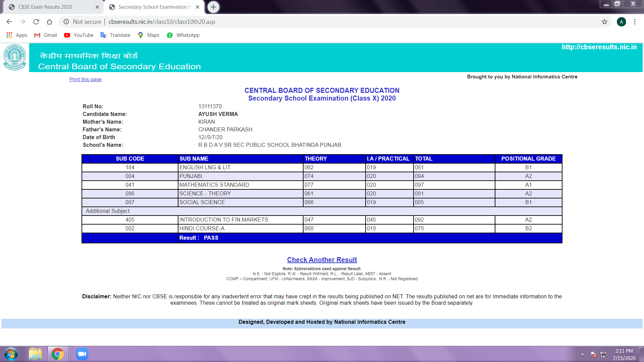Screen dimensions: 644x362
Task: Click the Check Another Result link
Action: [322, 260]
